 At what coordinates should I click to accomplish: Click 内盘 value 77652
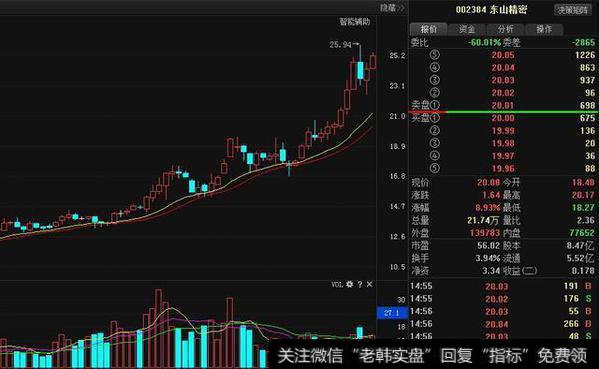582,233
